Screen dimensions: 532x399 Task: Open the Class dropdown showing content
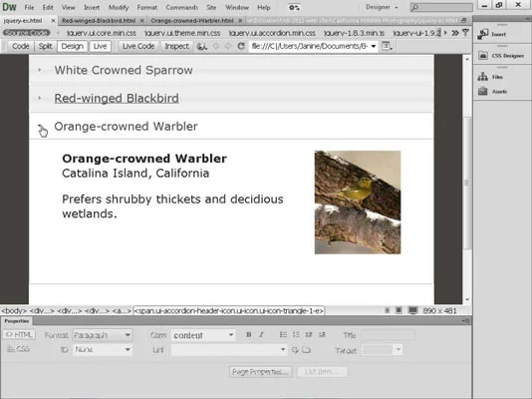click(203, 335)
